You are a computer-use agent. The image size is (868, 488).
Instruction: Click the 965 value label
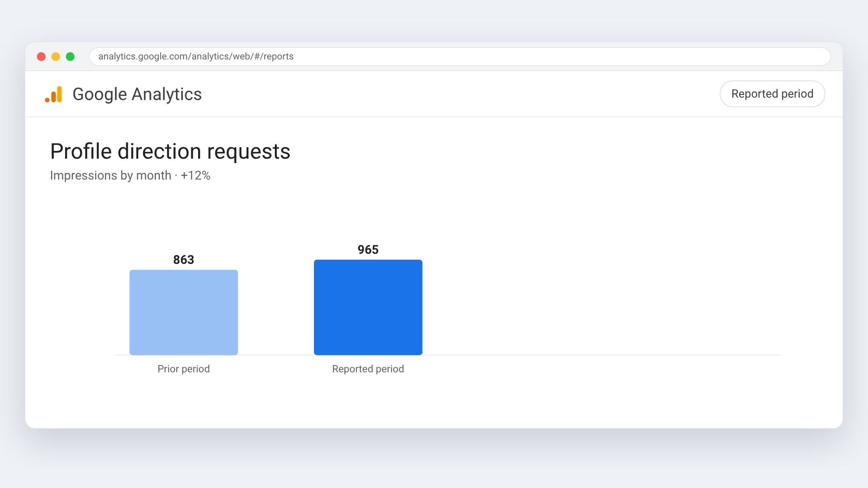368,250
